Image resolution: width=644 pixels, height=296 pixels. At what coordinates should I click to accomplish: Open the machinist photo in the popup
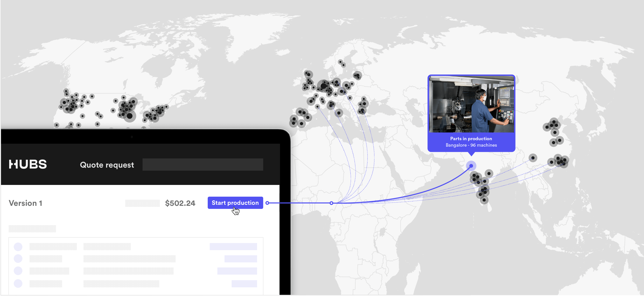[x=471, y=104]
